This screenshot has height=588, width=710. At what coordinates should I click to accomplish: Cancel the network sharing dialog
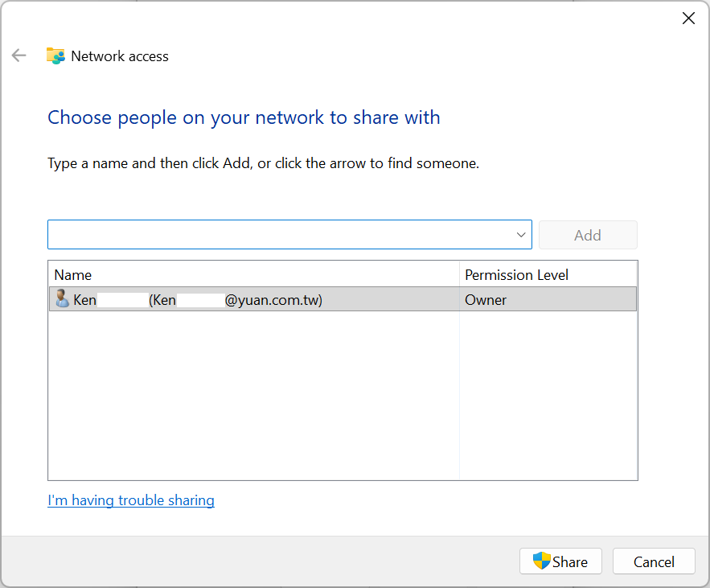[653, 561]
